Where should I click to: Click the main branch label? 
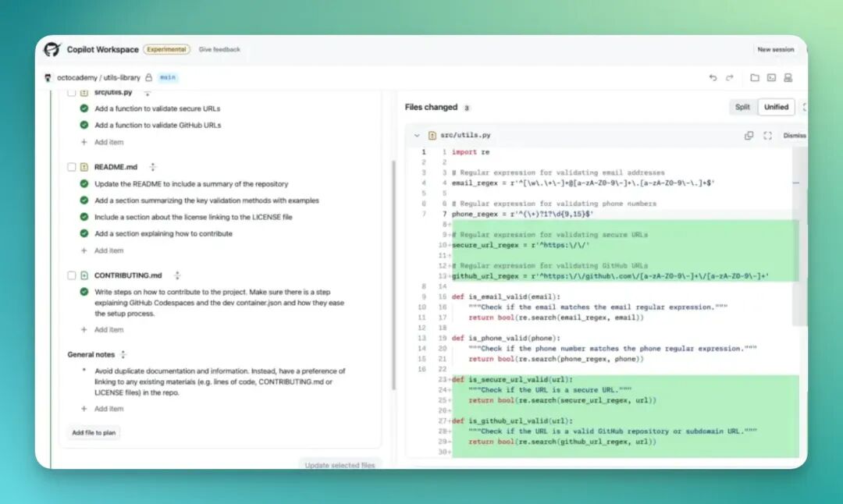click(x=168, y=77)
